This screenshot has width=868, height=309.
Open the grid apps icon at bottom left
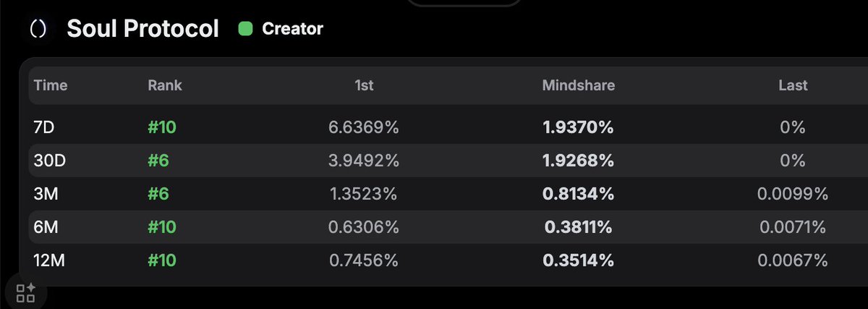pyautogui.click(x=26, y=292)
